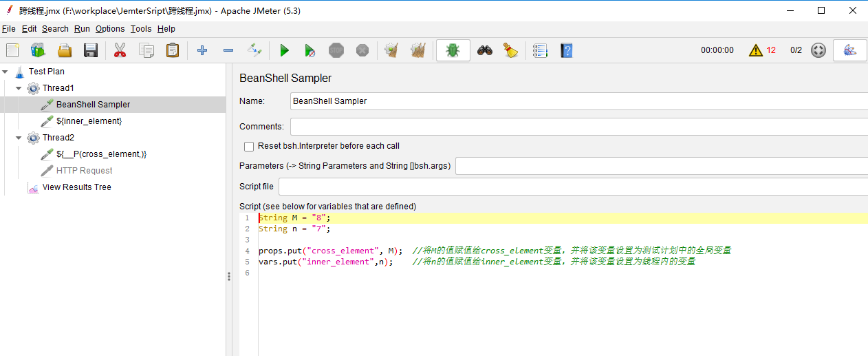The image size is (868, 356).
Task: Select the disabled HTTP Request node
Action: pos(84,170)
